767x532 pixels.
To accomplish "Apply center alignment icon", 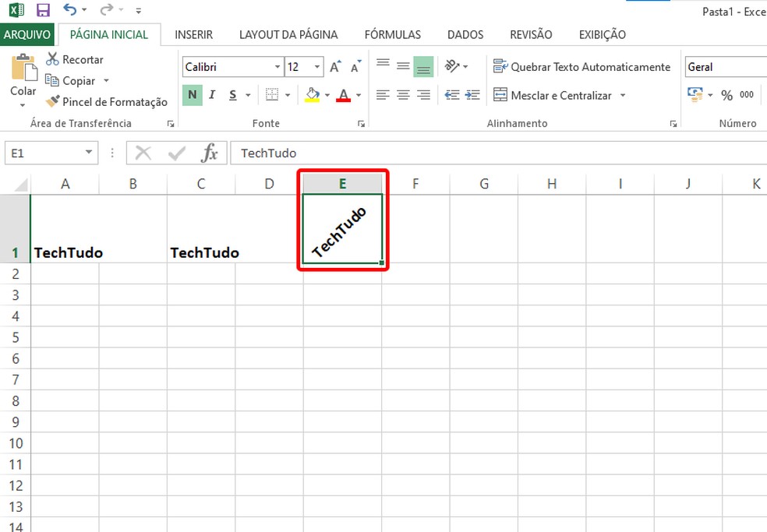I will point(403,94).
